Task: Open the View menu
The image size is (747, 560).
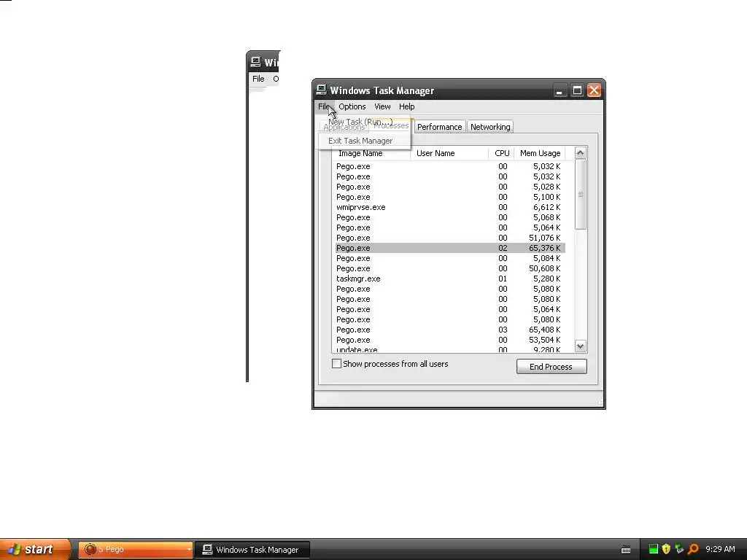Action: [382, 106]
